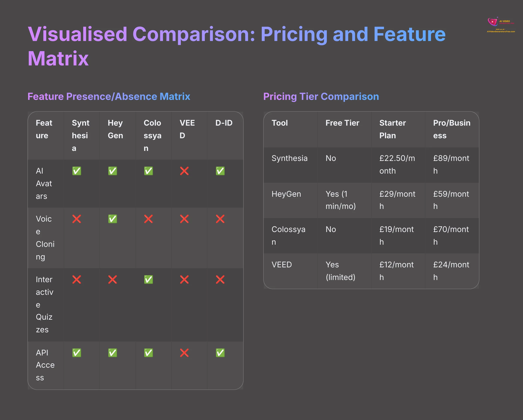Select 'Synthesia' in the pricing table
The image size is (523, 420).
click(289, 158)
